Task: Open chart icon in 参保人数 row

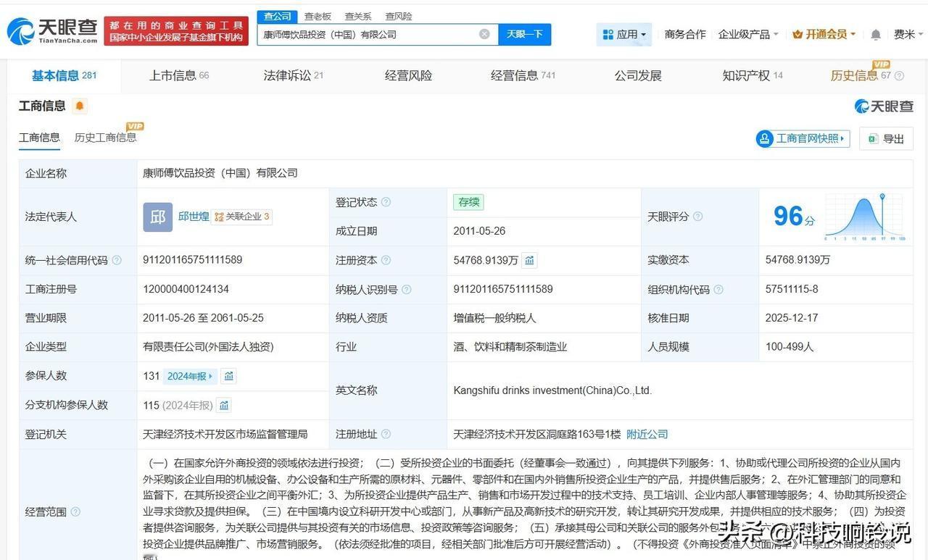Action: point(229,376)
